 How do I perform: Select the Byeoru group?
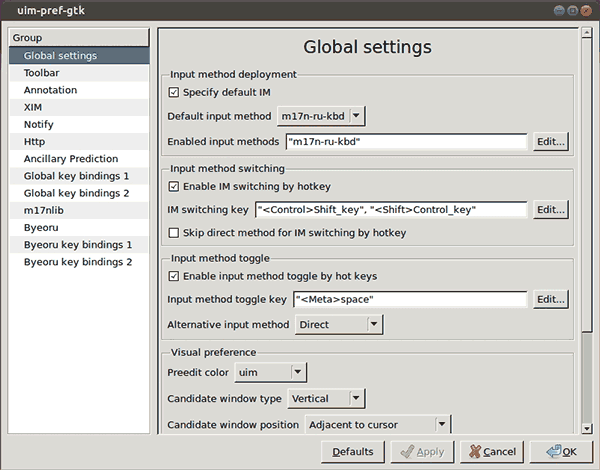[79, 228]
